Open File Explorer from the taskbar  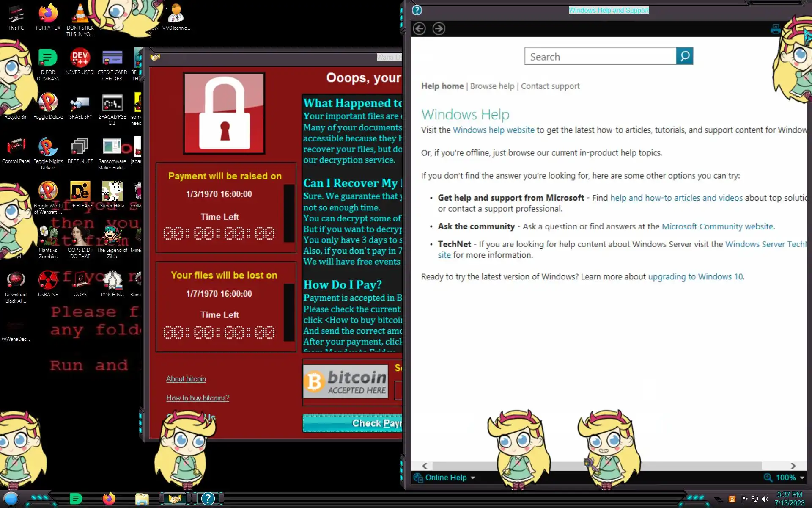(x=142, y=499)
